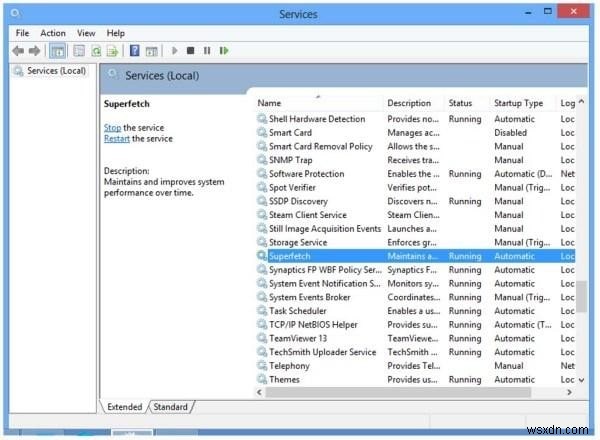Click the gear icon beside SNMP Trap
Screen dimensions: 600x440
pyautogui.click(x=262, y=160)
